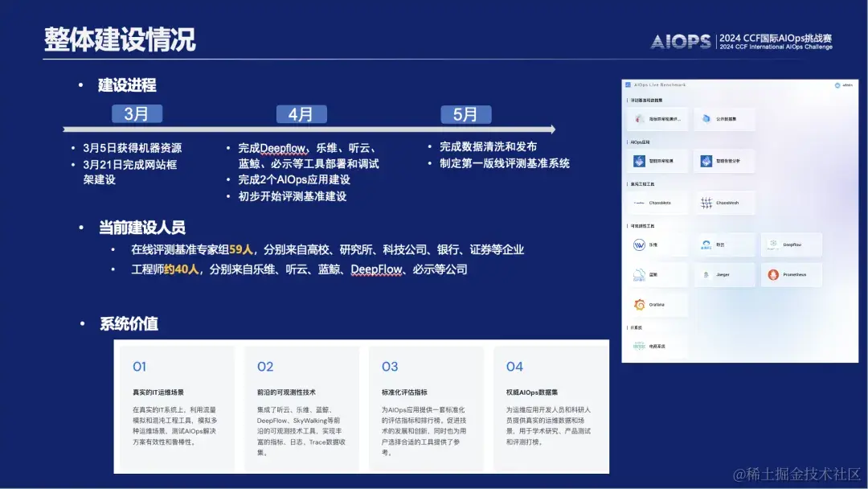Click the timeline progress arrow endpoint
The image size is (868, 489).
(x=554, y=129)
